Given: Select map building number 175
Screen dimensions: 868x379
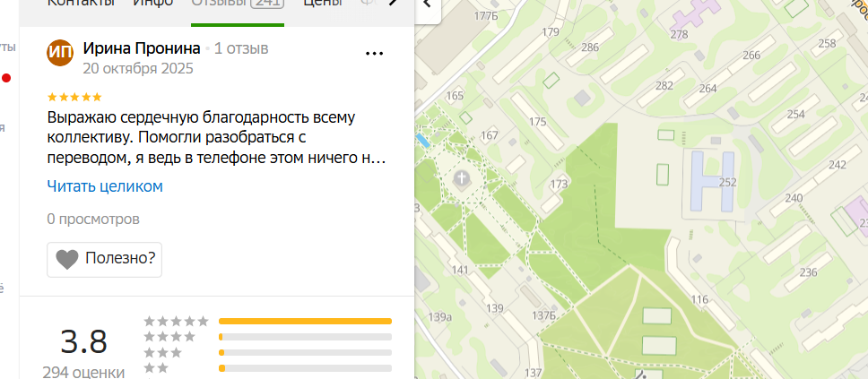Looking at the screenshot, I should click(x=538, y=122).
